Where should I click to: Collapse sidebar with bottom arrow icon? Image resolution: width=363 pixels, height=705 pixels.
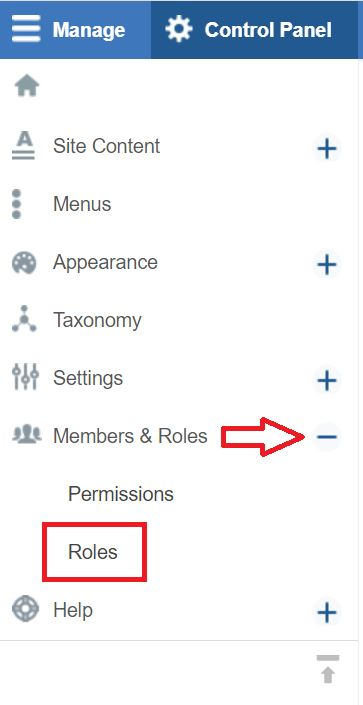[328, 670]
